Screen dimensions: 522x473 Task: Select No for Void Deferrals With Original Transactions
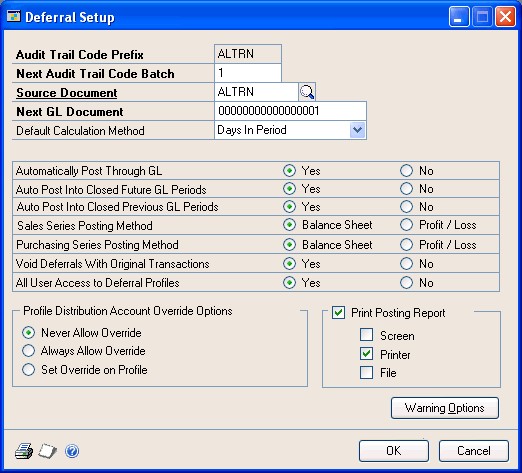click(x=406, y=264)
